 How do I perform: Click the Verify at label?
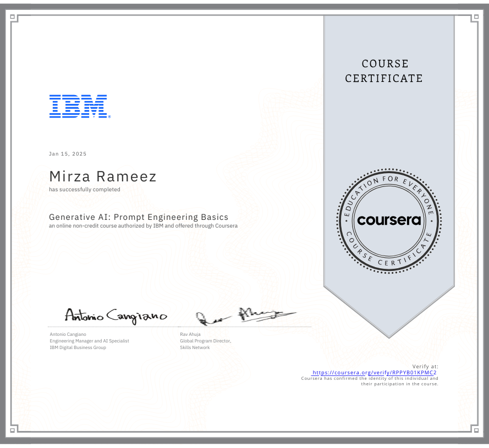(425, 366)
